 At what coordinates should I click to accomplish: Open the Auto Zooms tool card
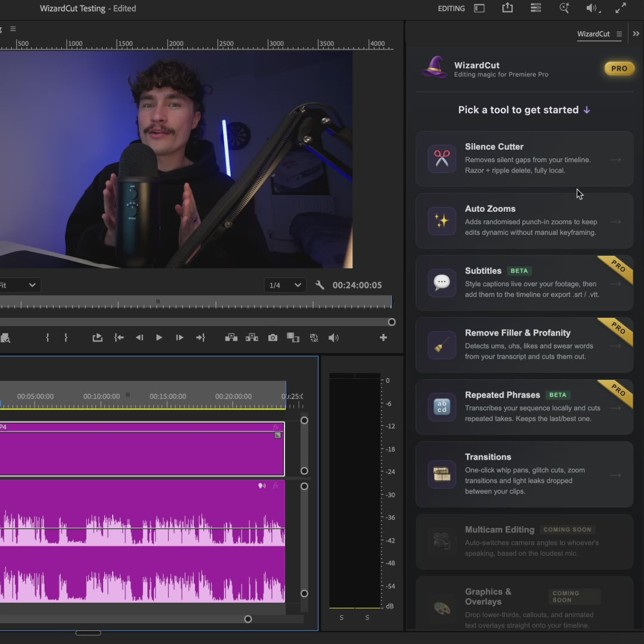pos(524,221)
